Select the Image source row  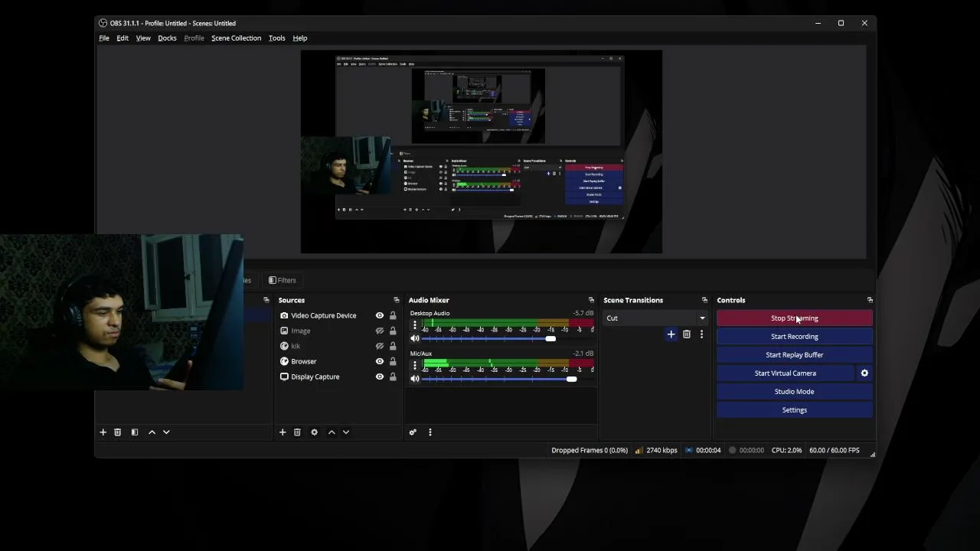tap(337, 331)
